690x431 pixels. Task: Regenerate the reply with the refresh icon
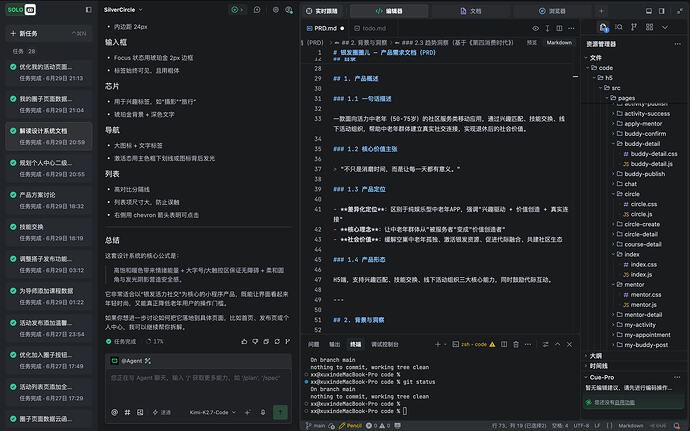[277, 341]
